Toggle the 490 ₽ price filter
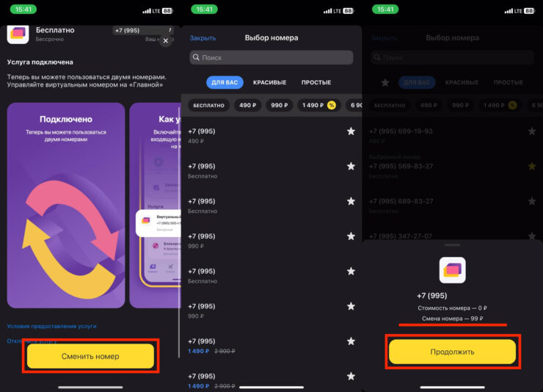This screenshot has width=543, height=392. (x=247, y=105)
